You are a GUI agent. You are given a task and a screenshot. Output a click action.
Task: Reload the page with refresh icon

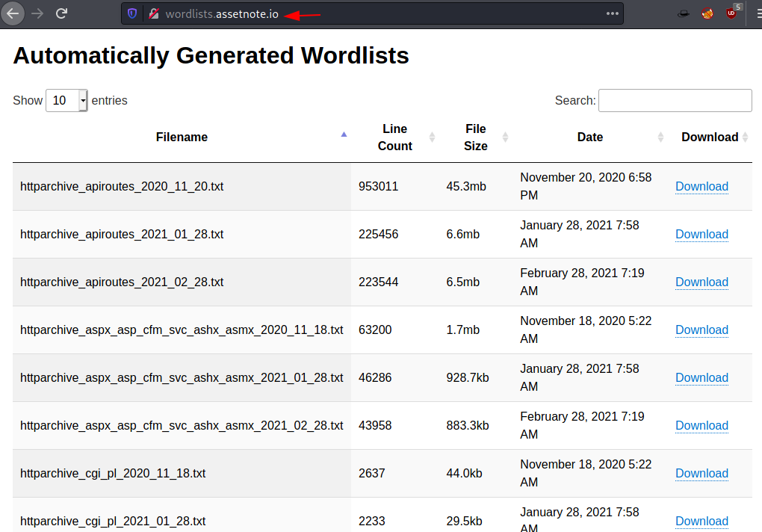62,13
